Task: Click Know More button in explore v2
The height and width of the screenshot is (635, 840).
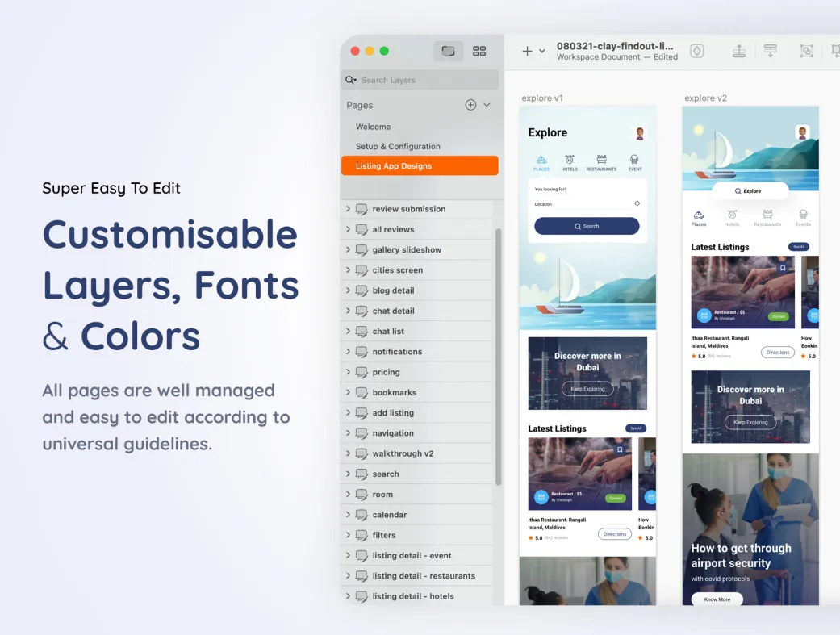Action: (x=717, y=599)
